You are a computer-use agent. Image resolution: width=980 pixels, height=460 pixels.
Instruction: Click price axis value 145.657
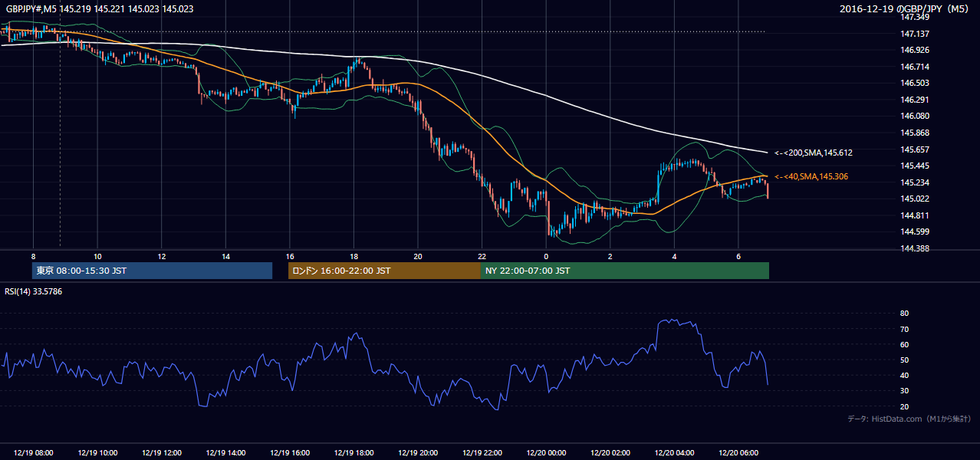[x=915, y=149]
